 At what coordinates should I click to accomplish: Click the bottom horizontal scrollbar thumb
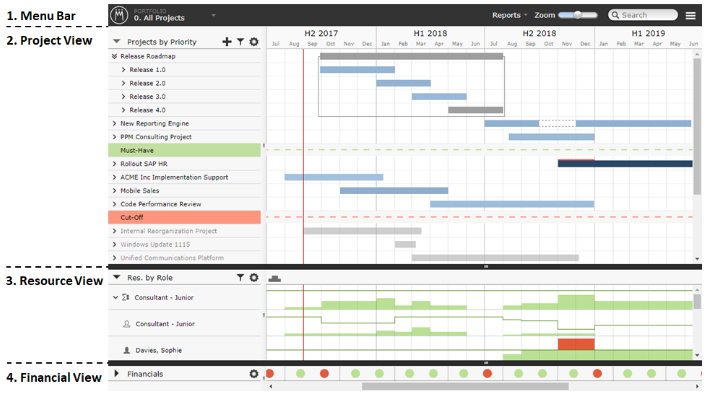465,386
